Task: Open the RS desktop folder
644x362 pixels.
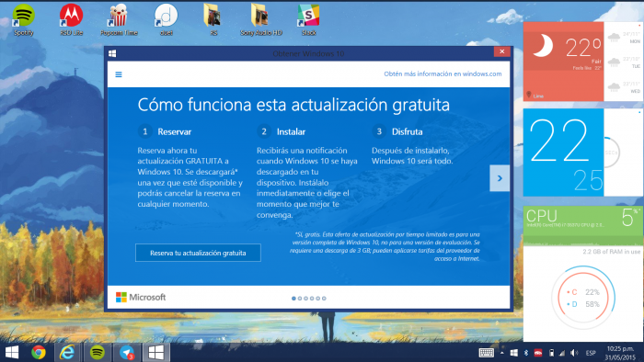Action: coord(213,19)
